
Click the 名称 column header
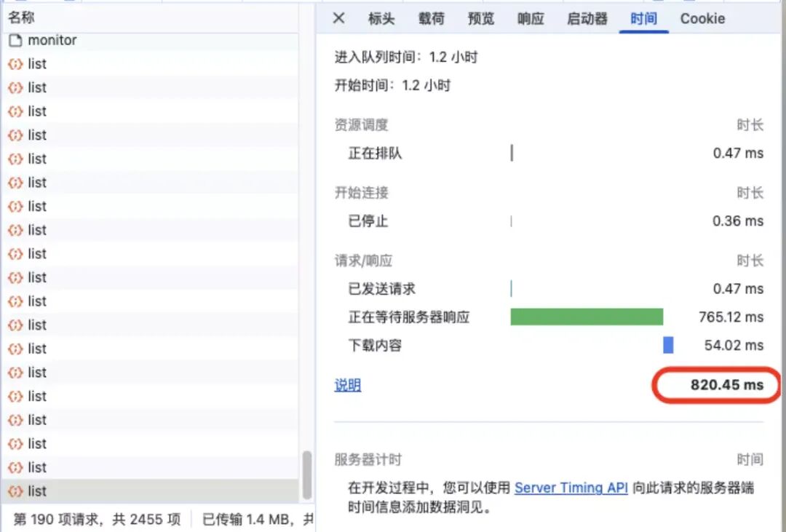[151, 17]
